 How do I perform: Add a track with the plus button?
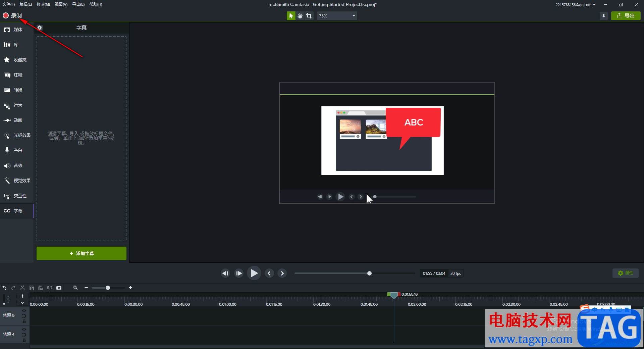[22, 296]
